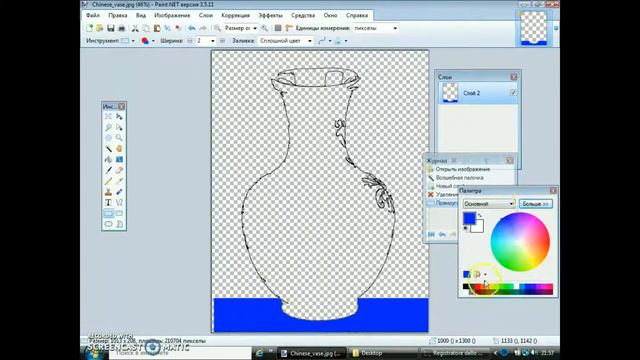The image size is (640, 360).
Task: Select the Pan hand tool
Action: (x=119, y=149)
